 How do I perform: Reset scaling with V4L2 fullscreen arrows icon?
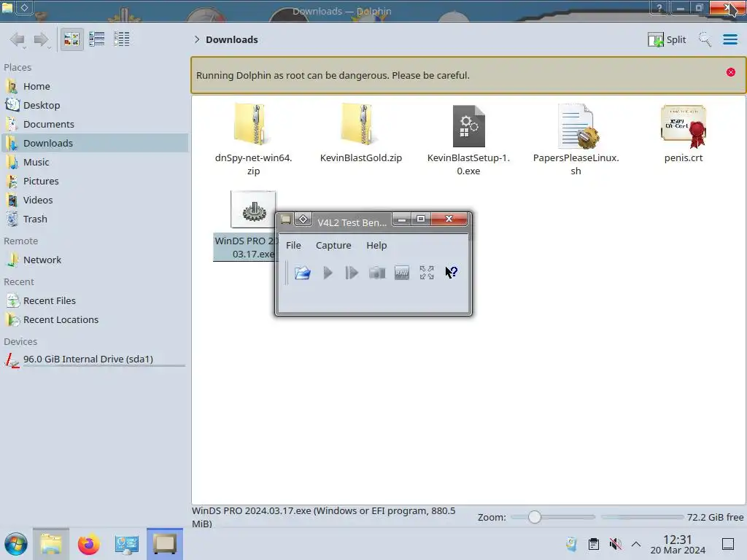point(427,273)
